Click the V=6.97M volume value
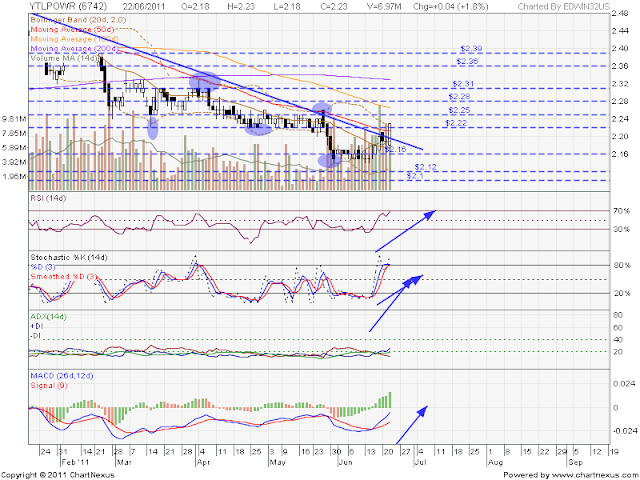 coord(382,6)
